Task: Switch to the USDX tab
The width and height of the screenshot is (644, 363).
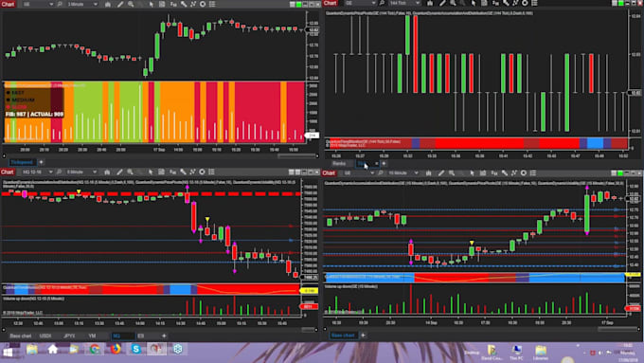Action: (x=45, y=336)
